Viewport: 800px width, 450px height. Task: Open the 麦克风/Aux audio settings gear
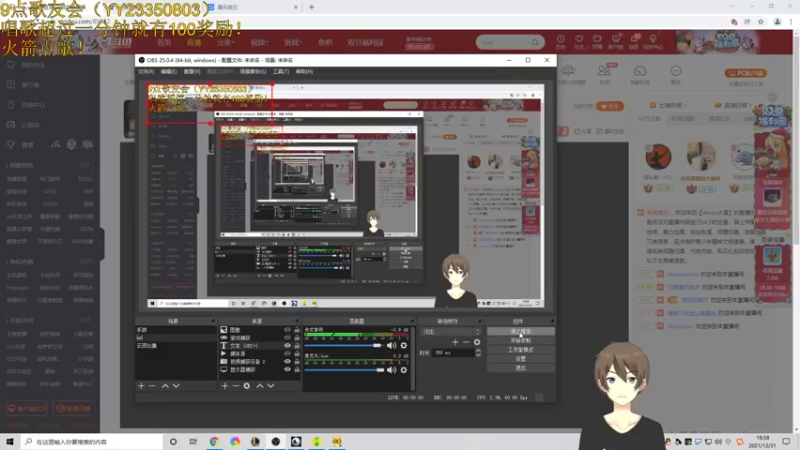pyautogui.click(x=404, y=370)
